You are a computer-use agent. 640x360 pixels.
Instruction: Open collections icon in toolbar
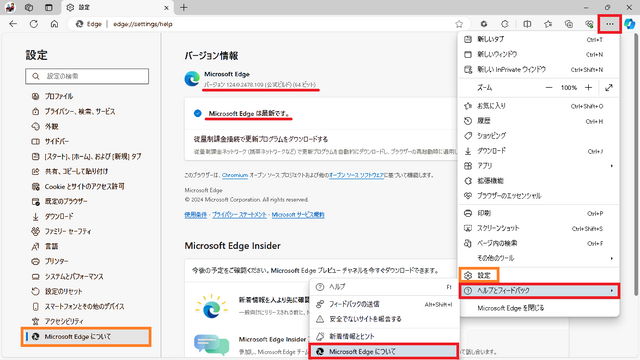(x=569, y=24)
